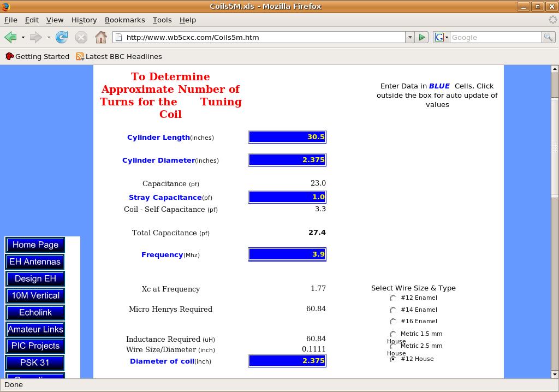Click the Wire Size/Diameter value 0.1111

[314, 349]
